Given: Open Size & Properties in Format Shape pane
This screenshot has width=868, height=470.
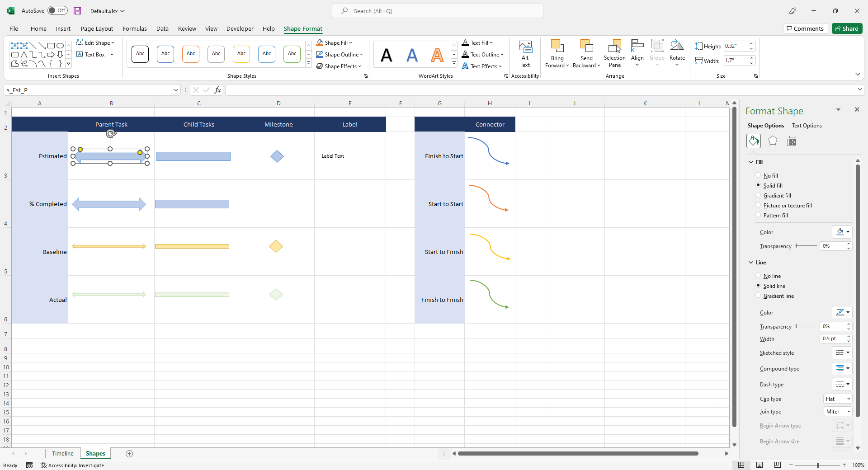Looking at the screenshot, I should pyautogui.click(x=792, y=141).
